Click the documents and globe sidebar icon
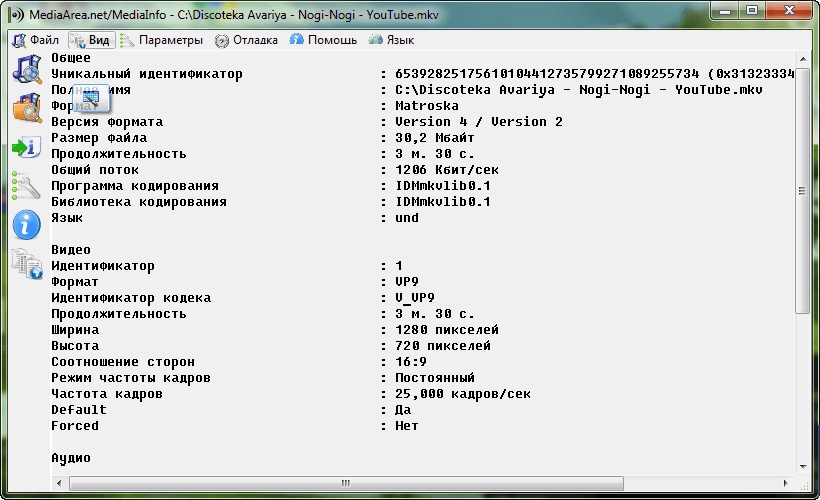The image size is (820, 500). [27, 264]
